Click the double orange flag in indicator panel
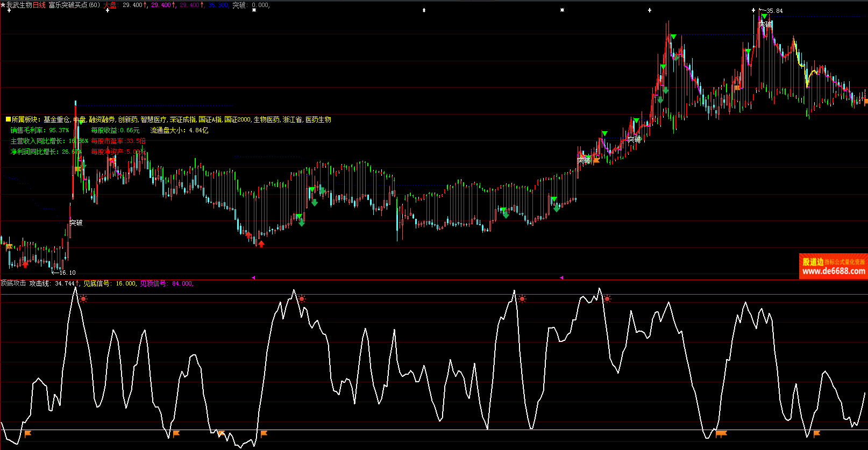Screen dimensions: 868x450 click(721, 433)
